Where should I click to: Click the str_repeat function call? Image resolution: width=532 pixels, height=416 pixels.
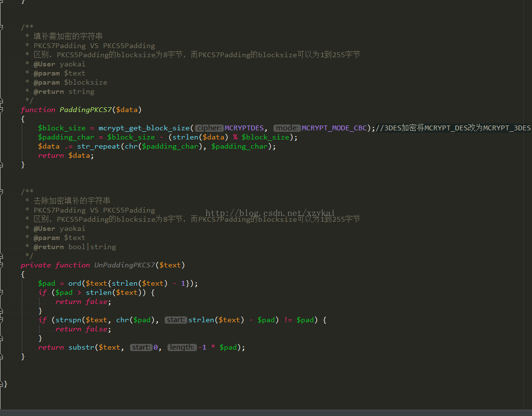point(99,146)
